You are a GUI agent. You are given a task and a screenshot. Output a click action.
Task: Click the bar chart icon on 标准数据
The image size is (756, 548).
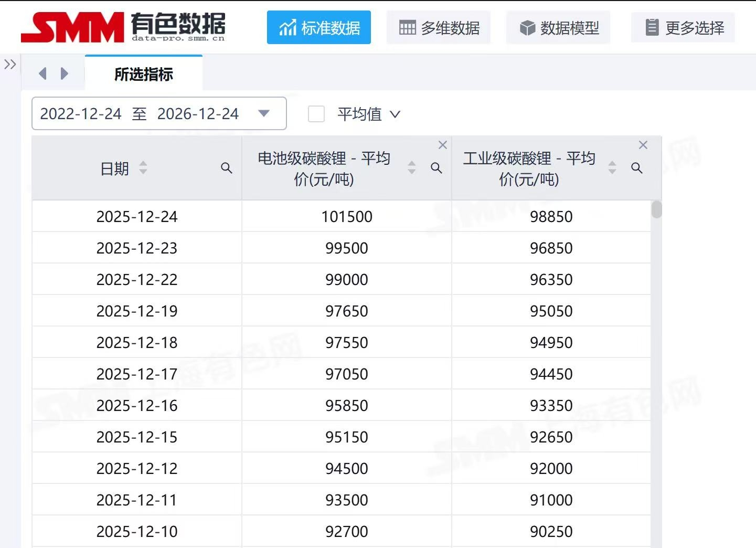tap(288, 27)
